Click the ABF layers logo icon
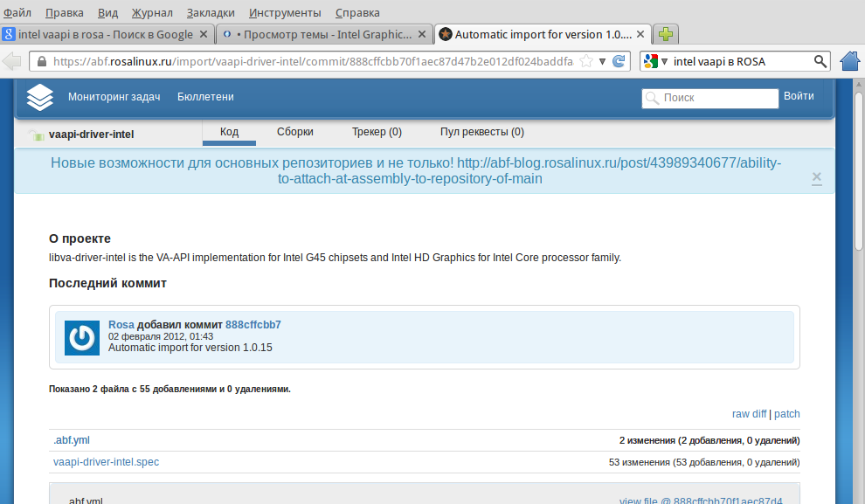 click(40, 98)
